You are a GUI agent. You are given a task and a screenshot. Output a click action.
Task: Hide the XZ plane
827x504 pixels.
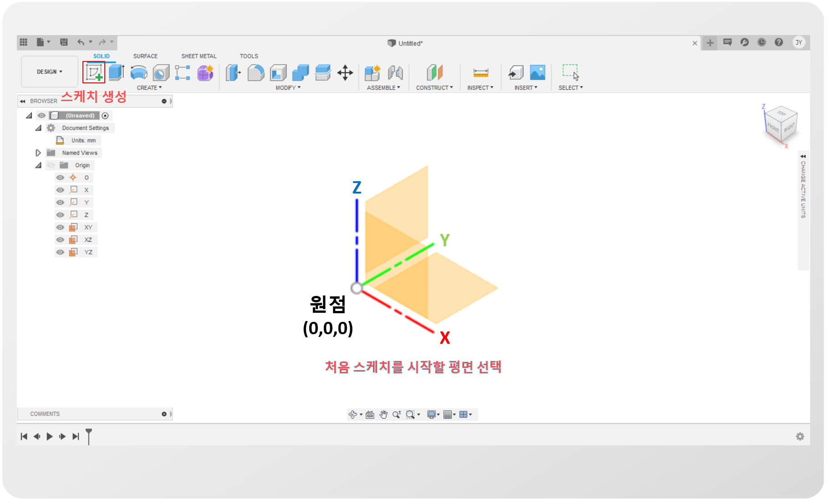60,239
